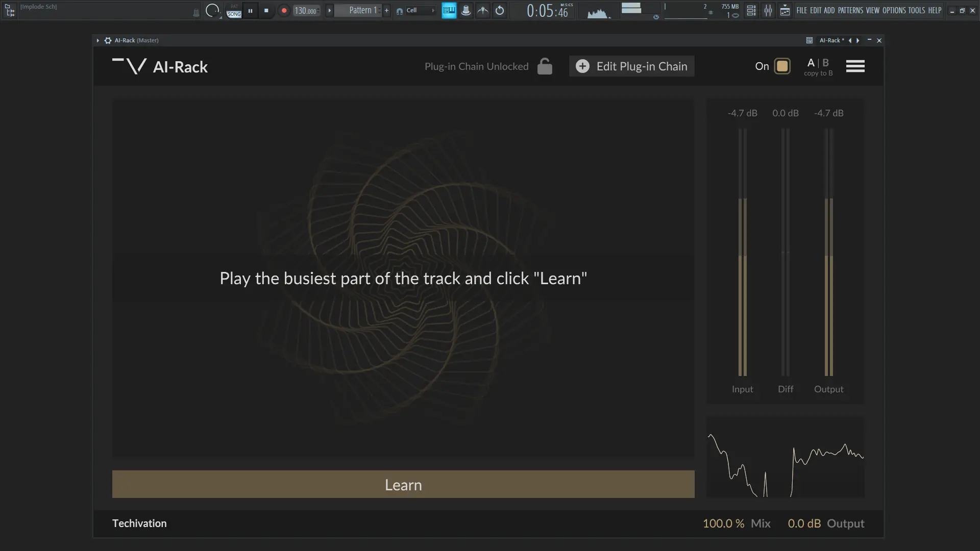This screenshot has width=980, height=551.
Task: Toggle the plug-in On switch
Action: (781, 66)
